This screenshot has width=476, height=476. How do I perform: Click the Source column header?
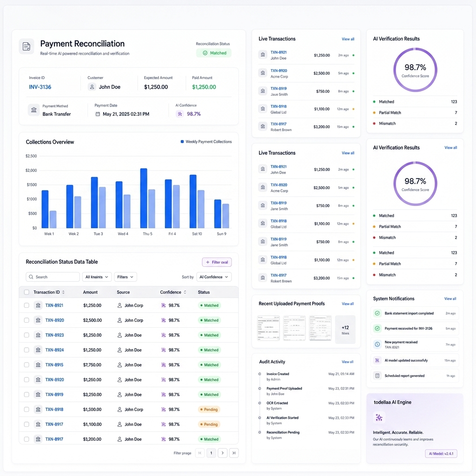[x=123, y=292]
